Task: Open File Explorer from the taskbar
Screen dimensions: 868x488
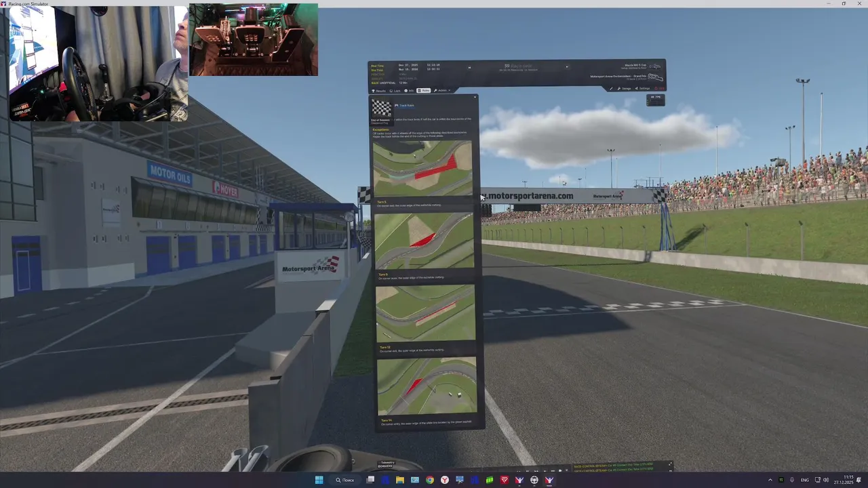Action: click(x=400, y=480)
